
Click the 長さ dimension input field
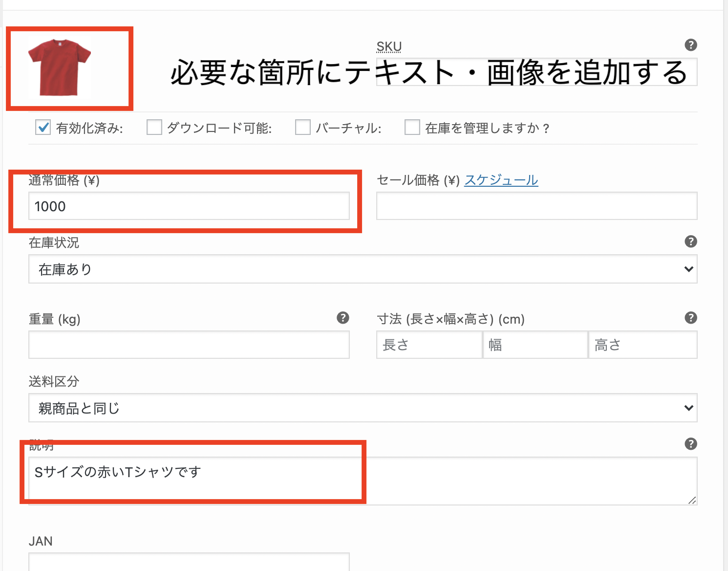coord(429,345)
